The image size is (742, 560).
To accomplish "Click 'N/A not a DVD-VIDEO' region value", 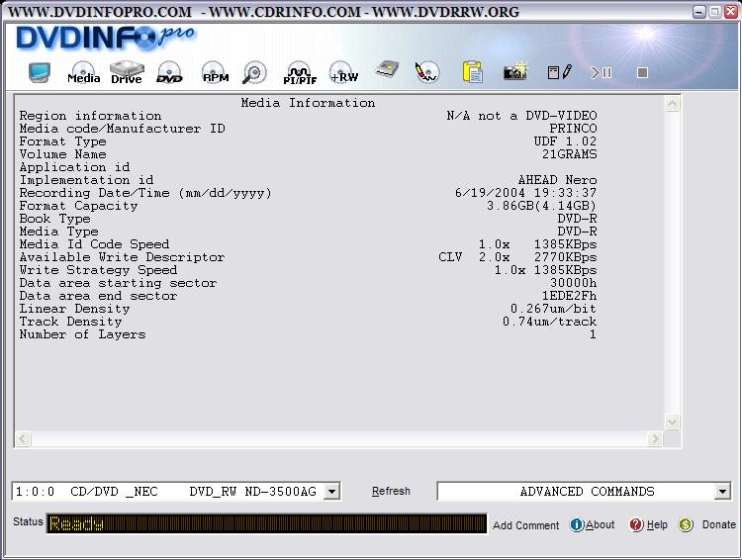I will pyautogui.click(x=521, y=116).
